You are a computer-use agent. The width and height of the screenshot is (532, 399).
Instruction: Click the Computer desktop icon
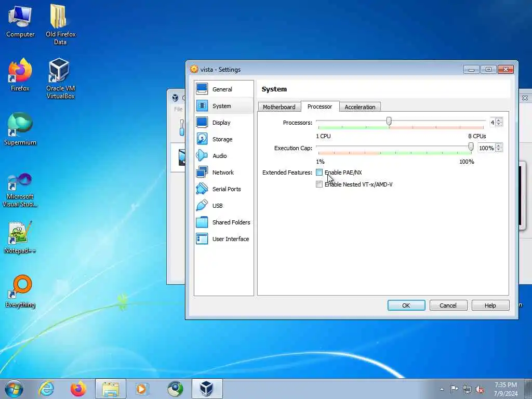[20, 21]
